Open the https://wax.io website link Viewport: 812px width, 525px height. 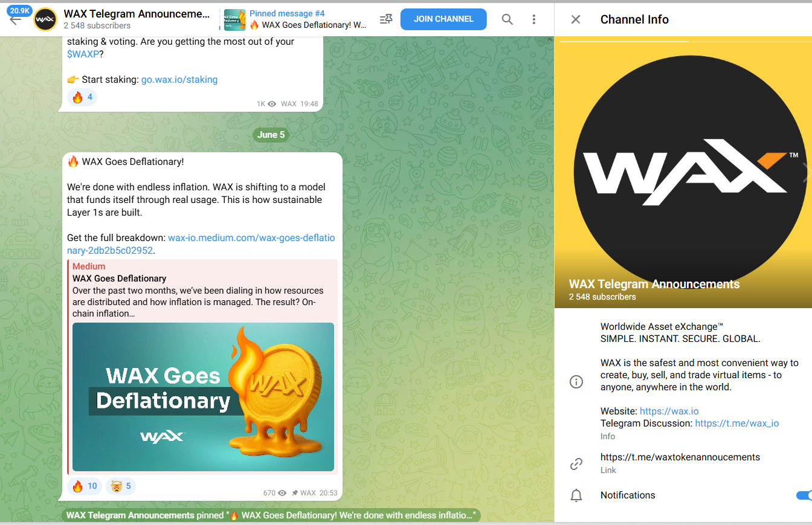(669, 411)
